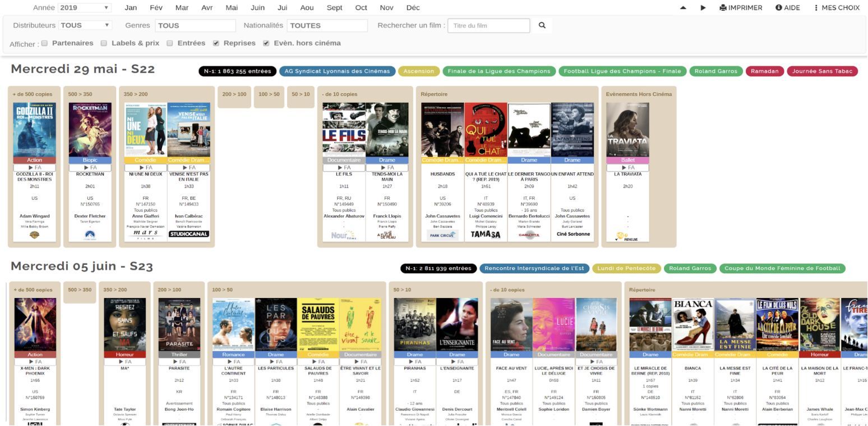Click the 200 > 100 copies header in S22
This screenshot has width=868, height=426.
point(234,94)
